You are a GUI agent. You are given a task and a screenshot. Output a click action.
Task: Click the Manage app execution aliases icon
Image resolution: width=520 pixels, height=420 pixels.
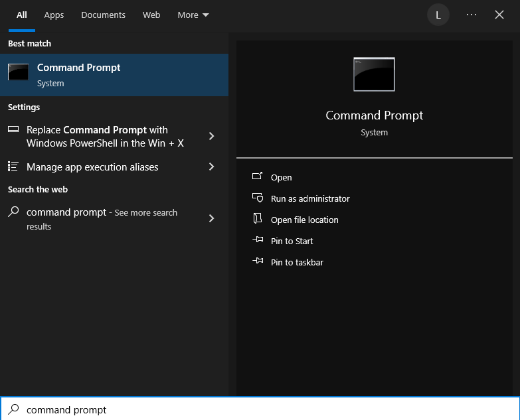[x=13, y=167]
